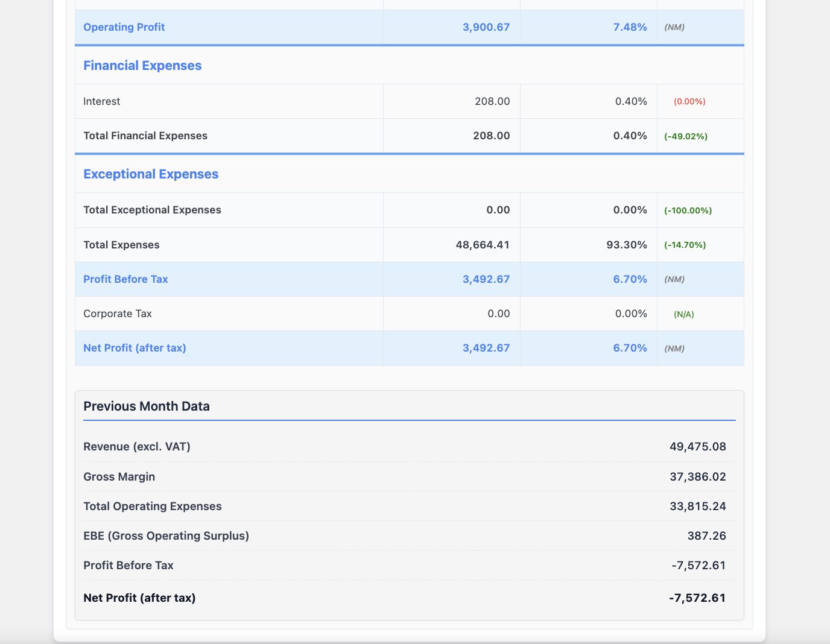This screenshot has height=644, width=830.
Task: Click the 208.00 amount in the Interest row
Action: coord(492,101)
